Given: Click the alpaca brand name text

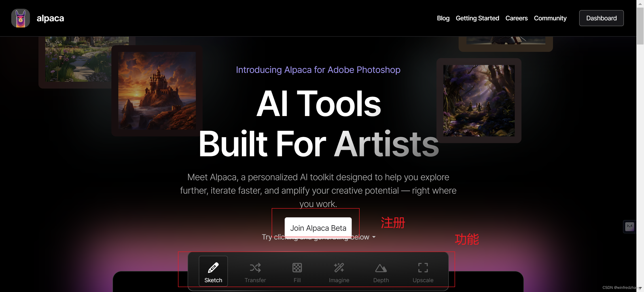Looking at the screenshot, I should pyautogui.click(x=50, y=18).
